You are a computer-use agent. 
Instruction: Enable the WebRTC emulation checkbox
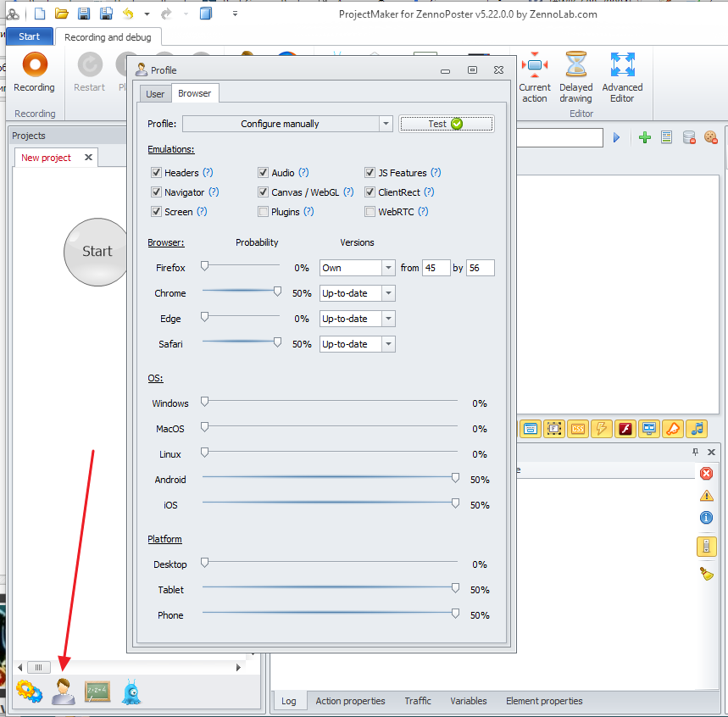pos(370,212)
